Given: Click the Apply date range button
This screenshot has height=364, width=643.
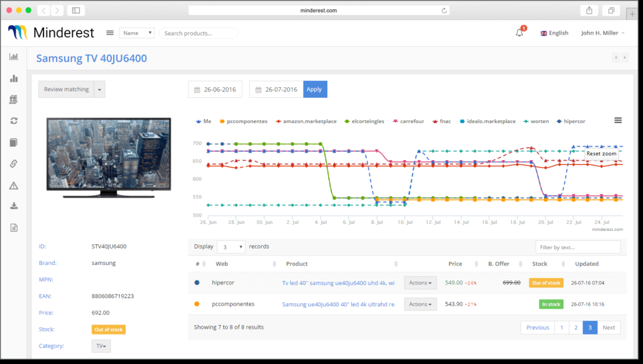Looking at the screenshot, I should click(315, 89).
